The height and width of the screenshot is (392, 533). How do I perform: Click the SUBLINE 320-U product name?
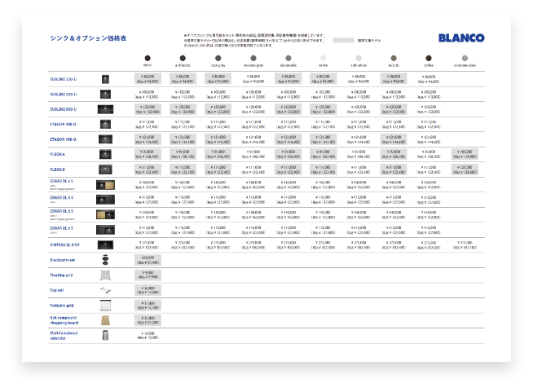pos(64,79)
